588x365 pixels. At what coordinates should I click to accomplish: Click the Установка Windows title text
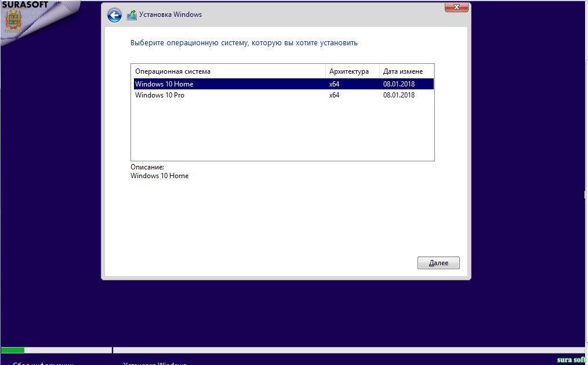170,15
